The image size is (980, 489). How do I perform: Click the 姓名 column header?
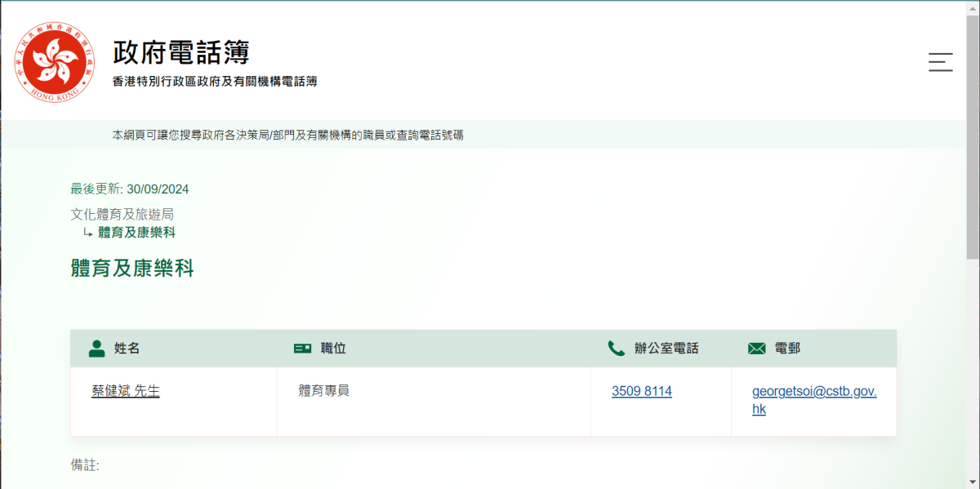127,349
